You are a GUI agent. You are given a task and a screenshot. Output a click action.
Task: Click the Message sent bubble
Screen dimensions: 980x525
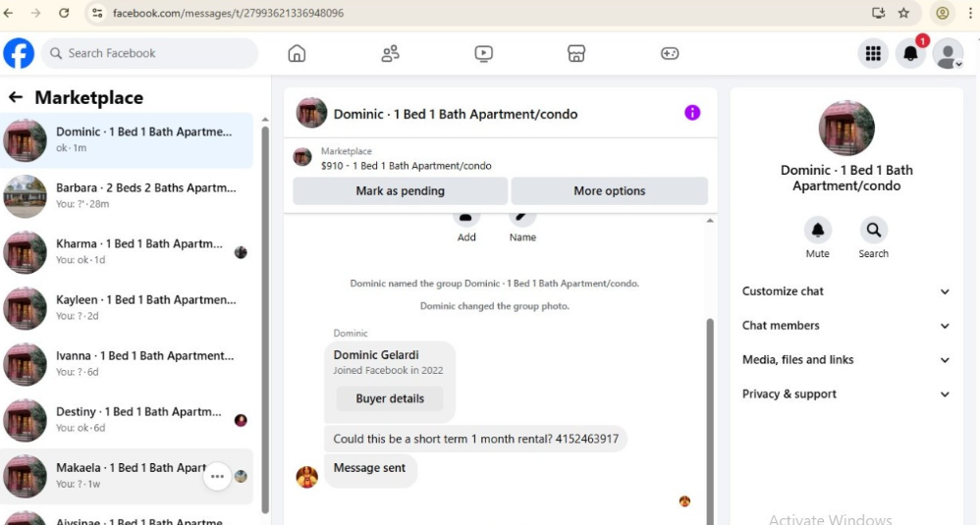[x=370, y=469]
